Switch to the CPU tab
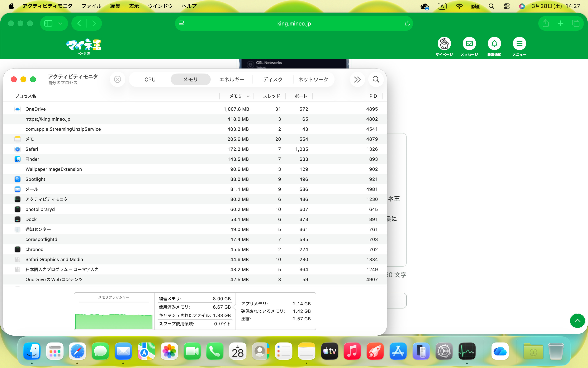 click(x=150, y=79)
